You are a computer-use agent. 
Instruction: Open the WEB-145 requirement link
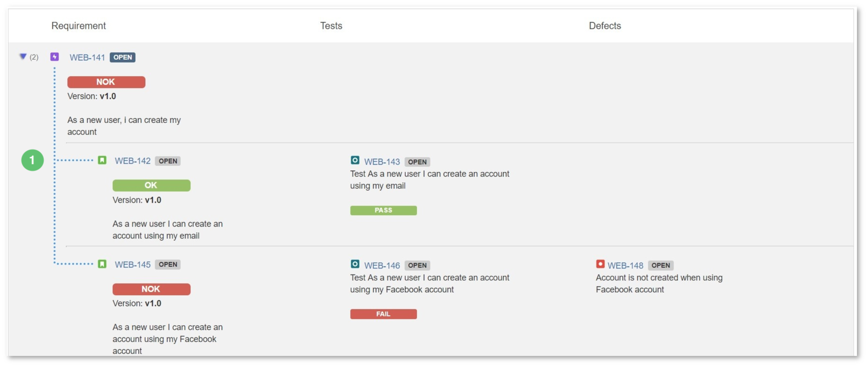tap(132, 265)
